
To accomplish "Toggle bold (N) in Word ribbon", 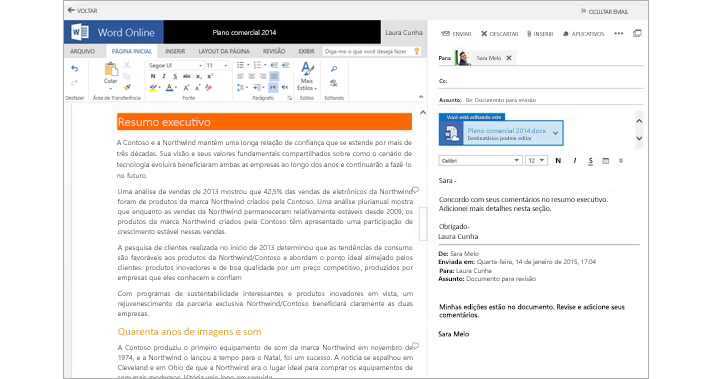I will click(153, 76).
